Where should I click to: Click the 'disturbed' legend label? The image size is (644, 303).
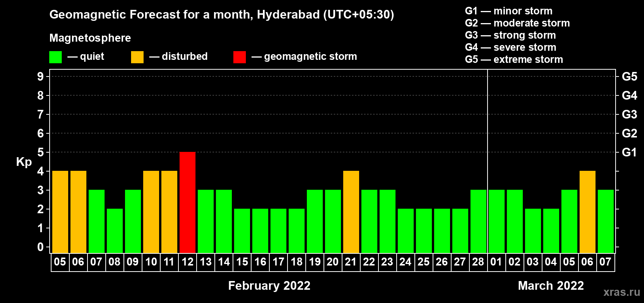[184, 56]
